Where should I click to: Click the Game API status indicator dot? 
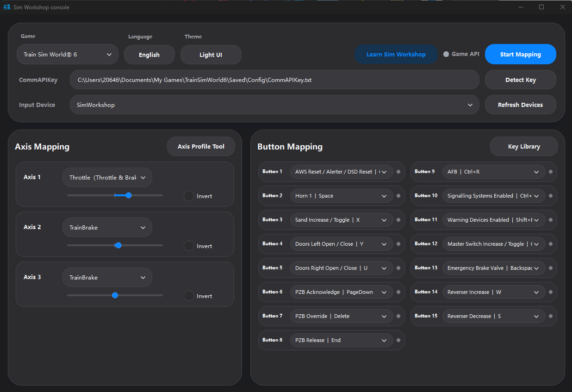pos(446,54)
